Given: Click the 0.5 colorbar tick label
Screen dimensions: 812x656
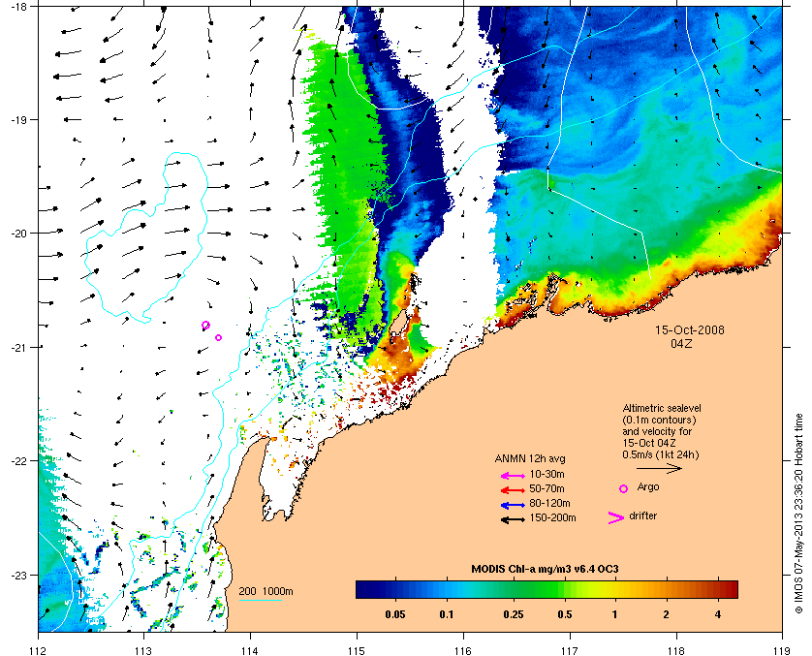Looking at the screenshot, I should 565,615.
